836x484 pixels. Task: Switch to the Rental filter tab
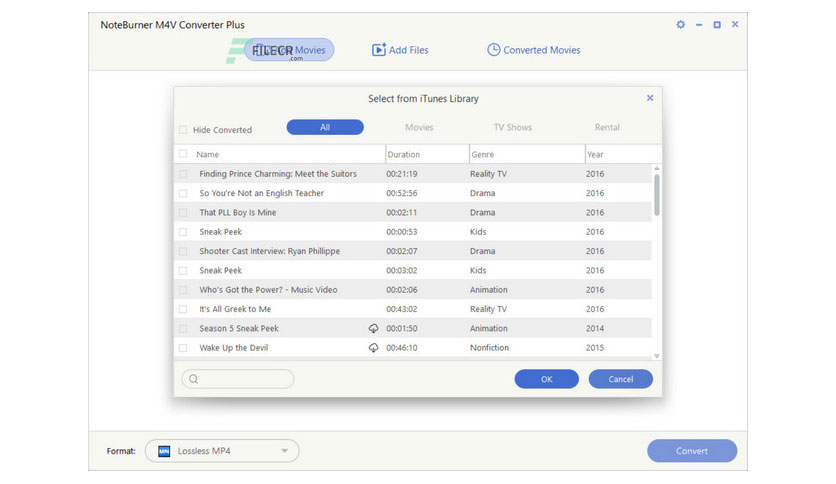pos(607,127)
